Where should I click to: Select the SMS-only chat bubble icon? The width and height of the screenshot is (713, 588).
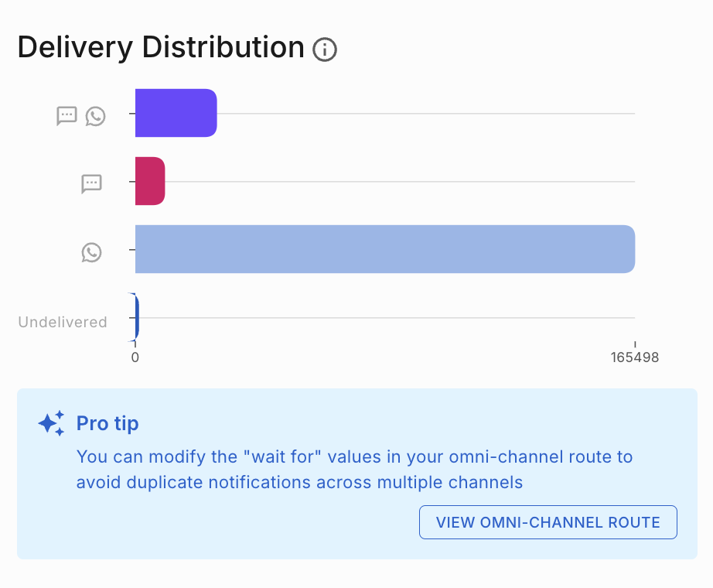(x=91, y=183)
